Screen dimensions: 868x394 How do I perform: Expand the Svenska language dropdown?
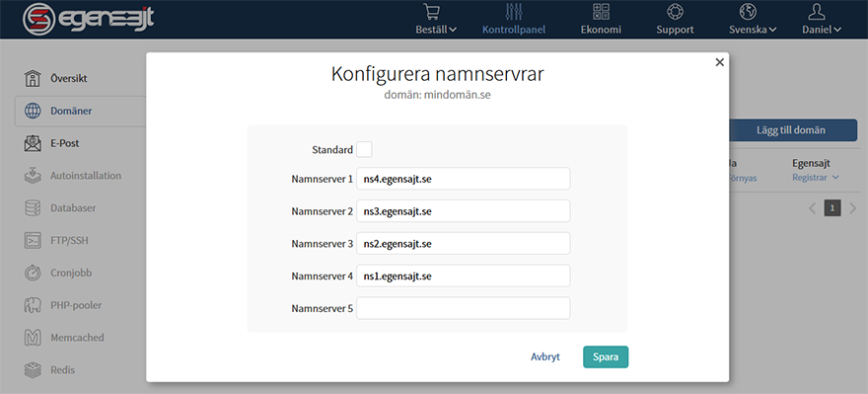tap(753, 30)
